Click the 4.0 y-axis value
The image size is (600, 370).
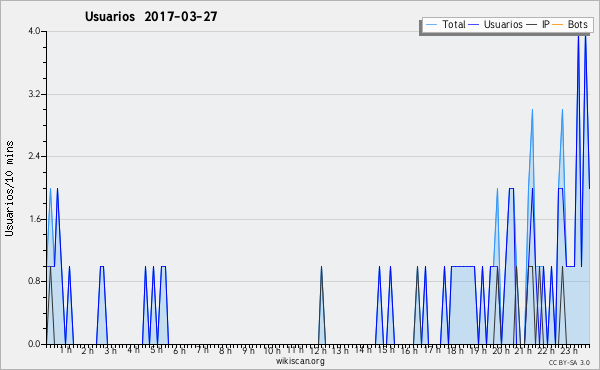(34, 31)
